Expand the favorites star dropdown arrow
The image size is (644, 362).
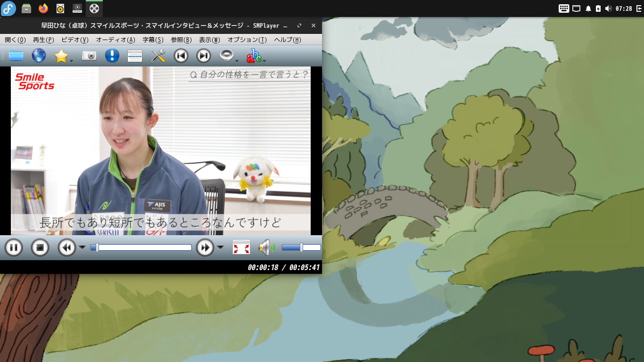(72, 60)
